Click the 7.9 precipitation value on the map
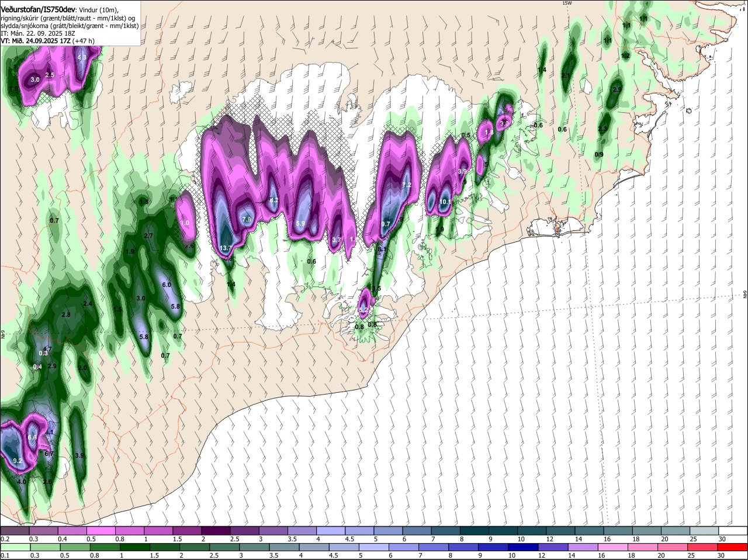748x560 pixels. pyautogui.click(x=247, y=219)
